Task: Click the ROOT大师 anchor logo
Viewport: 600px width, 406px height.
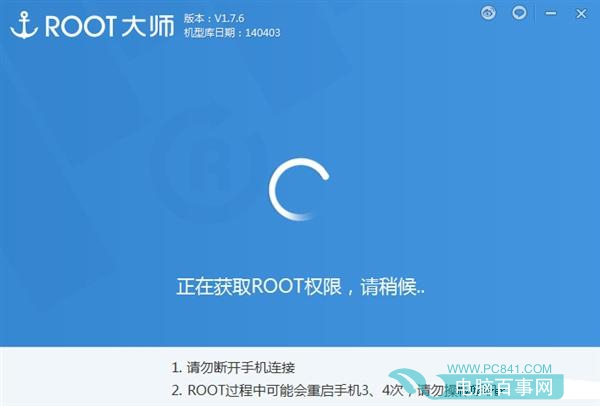Action: [x=24, y=25]
